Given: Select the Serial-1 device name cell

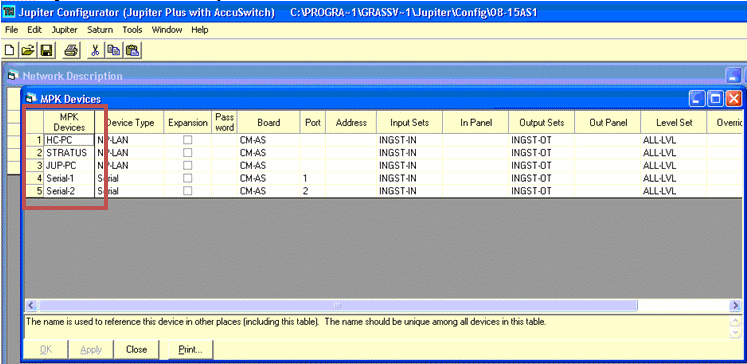Looking at the screenshot, I should click(x=70, y=178).
